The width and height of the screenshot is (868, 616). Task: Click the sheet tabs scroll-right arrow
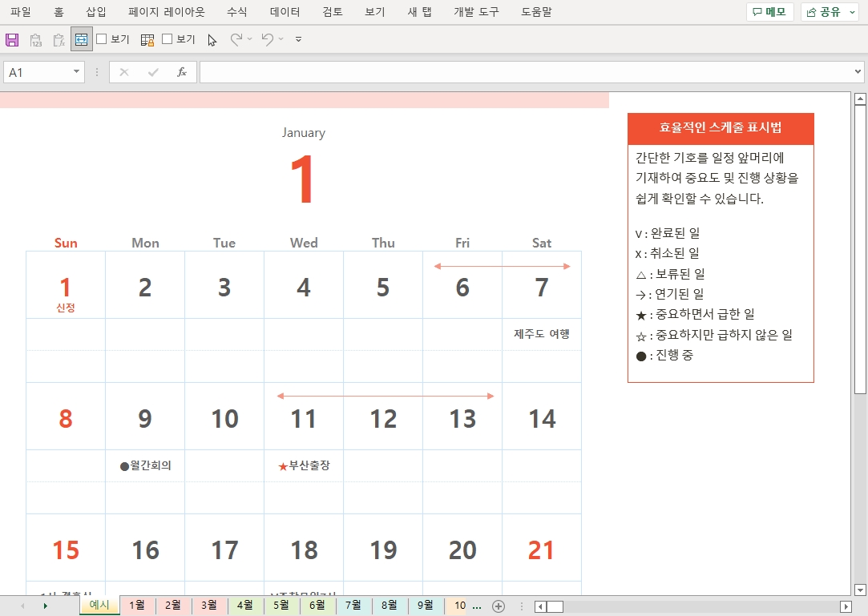pos(46,606)
